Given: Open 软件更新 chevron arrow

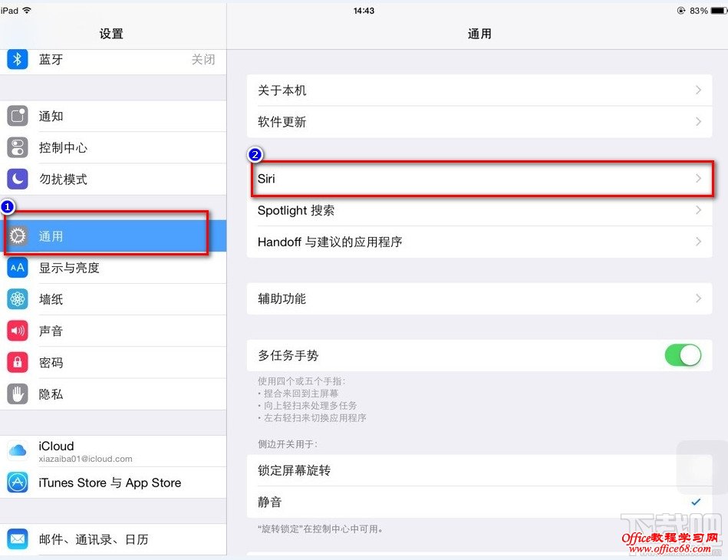Looking at the screenshot, I should (x=698, y=122).
